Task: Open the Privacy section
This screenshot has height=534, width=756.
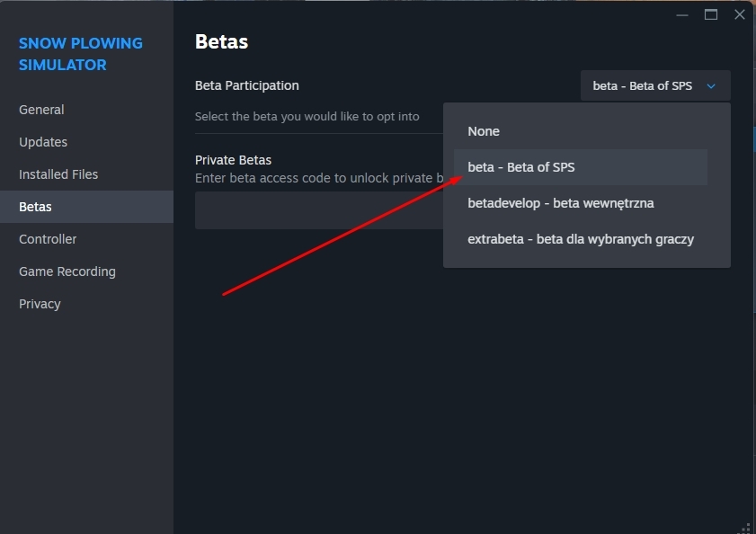Action: coord(40,304)
